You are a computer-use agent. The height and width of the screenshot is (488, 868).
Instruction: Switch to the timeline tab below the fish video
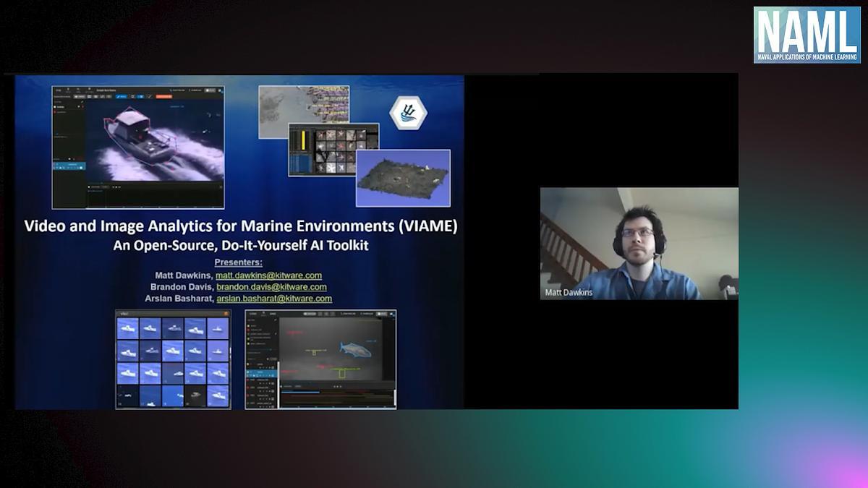click(298, 386)
